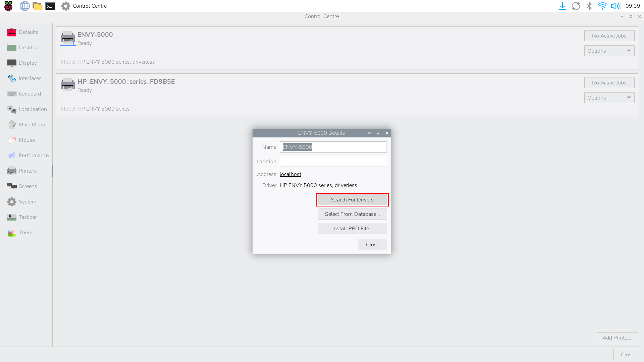Click Install PPD File button
Viewport: 644px width, 362px height.
pyautogui.click(x=352, y=229)
